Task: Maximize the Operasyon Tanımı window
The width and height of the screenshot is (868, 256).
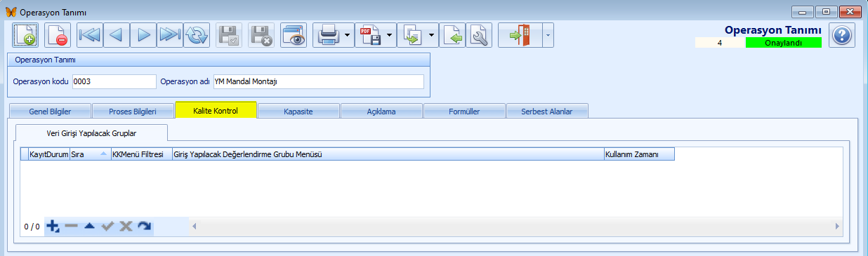Action: click(x=826, y=11)
